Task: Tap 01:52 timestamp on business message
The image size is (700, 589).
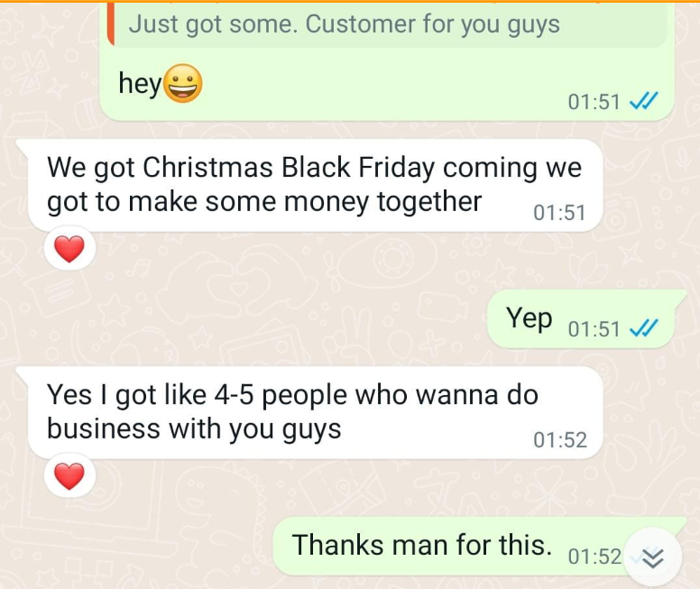Action: [x=560, y=440]
